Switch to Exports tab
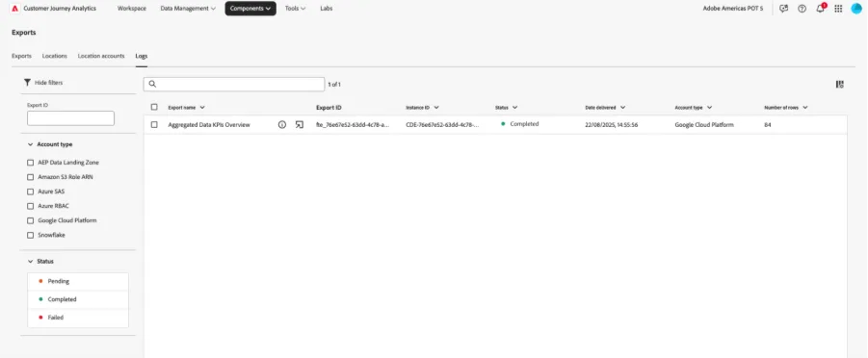 (x=21, y=56)
